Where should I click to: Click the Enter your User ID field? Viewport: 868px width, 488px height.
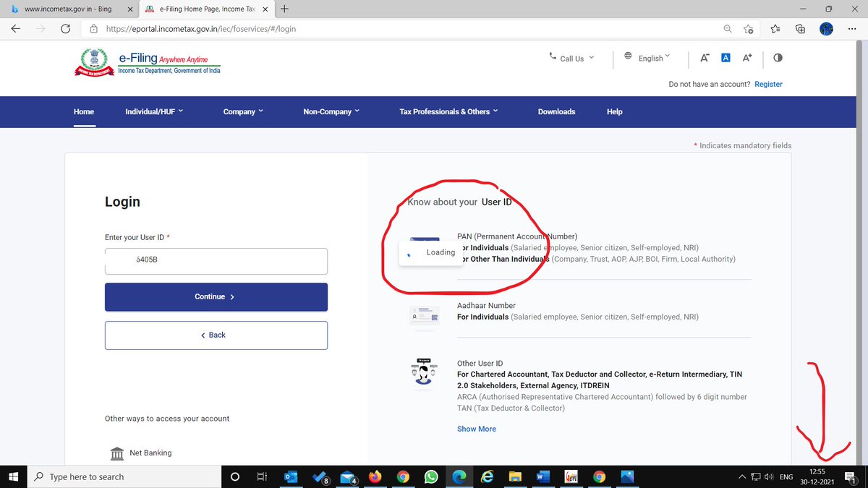click(x=216, y=261)
